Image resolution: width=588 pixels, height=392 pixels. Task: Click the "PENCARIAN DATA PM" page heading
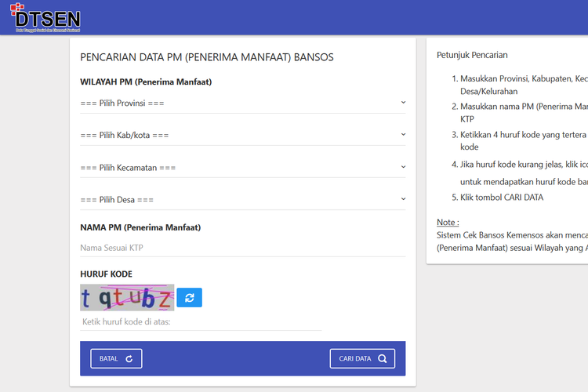coord(207,57)
